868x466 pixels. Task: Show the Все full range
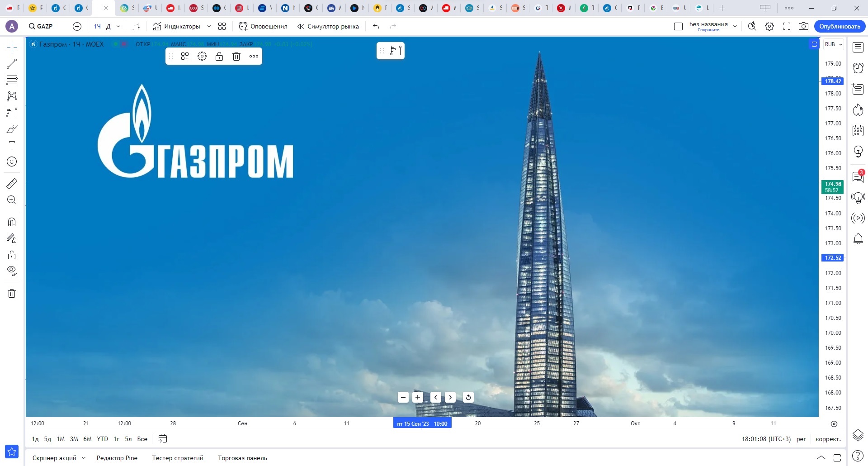[142, 439]
